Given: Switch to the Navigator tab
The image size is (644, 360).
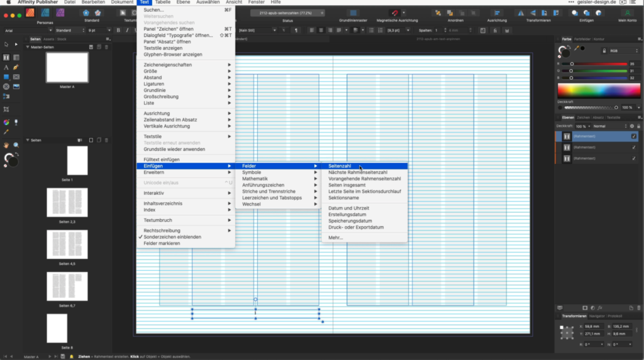Looking at the screenshot, I should (x=597, y=317).
